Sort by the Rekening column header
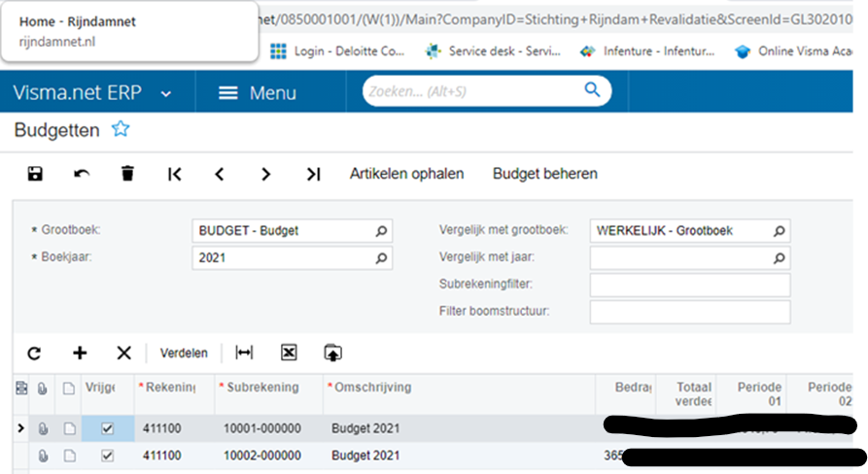This screenshot has width=868, height=474. (174, 394)
